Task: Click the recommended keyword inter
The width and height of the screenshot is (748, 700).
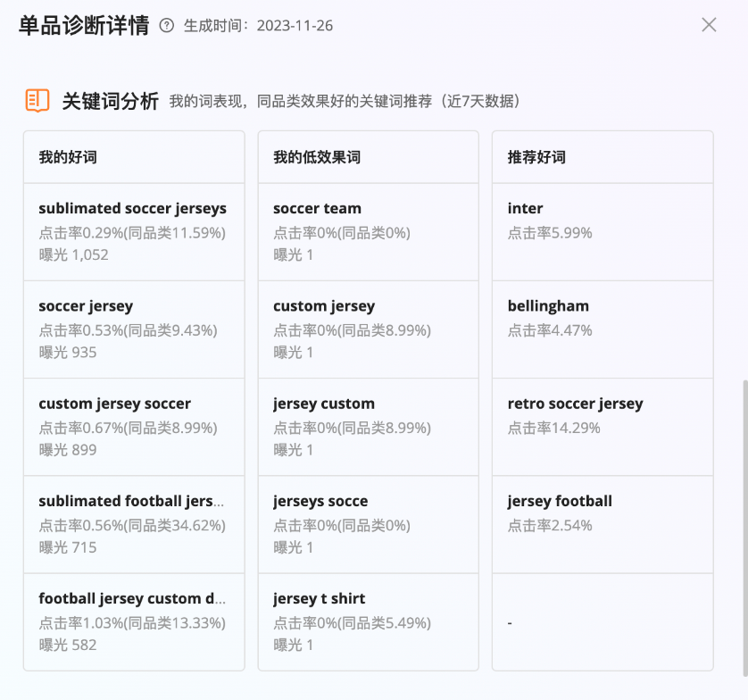Action: (525, 208)
